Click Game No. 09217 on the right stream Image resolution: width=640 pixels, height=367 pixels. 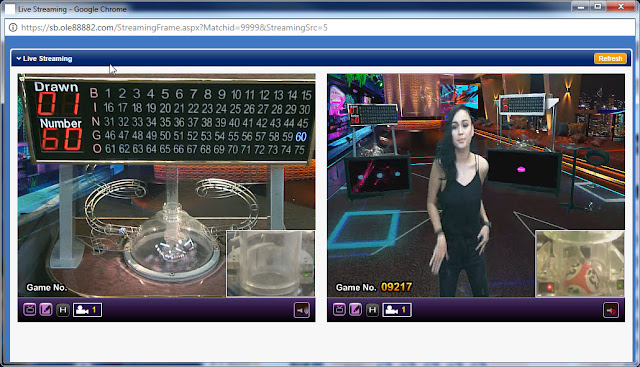[x=374, y=287]
